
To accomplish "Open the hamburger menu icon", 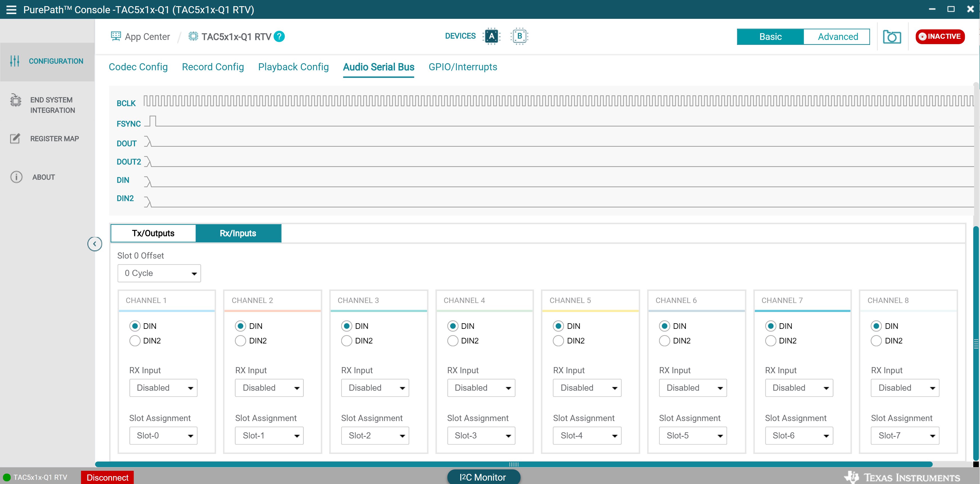I will click(12, 10).
